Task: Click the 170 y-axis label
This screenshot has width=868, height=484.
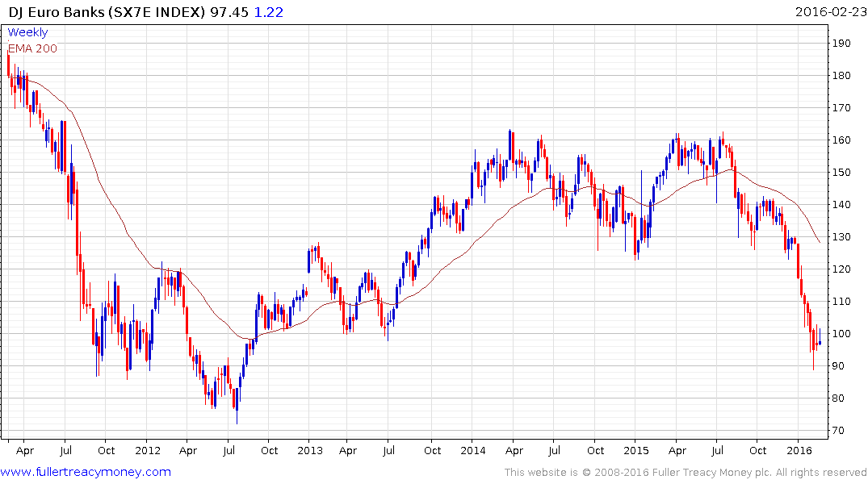Action: click(841, 108)
